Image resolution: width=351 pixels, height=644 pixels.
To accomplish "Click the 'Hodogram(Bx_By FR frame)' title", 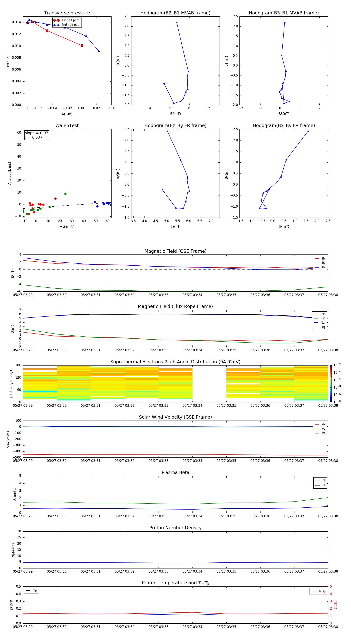I will click(x=284, y=125).
